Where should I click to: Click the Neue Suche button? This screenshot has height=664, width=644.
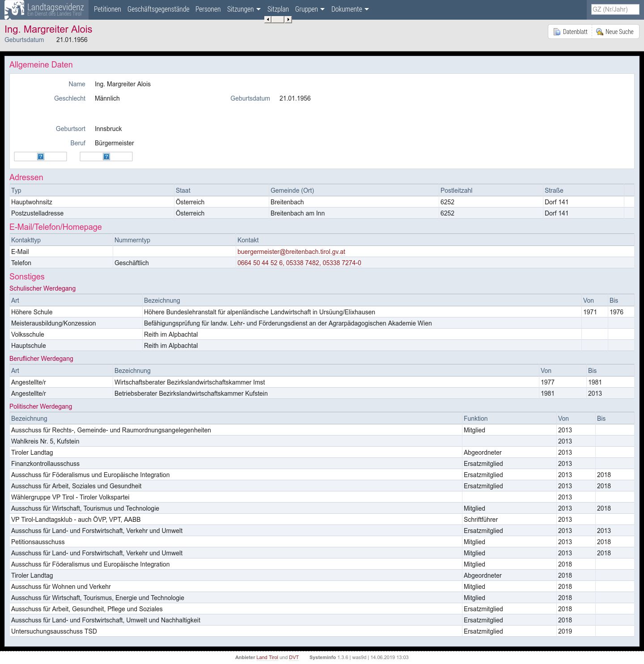click(615, 32)
